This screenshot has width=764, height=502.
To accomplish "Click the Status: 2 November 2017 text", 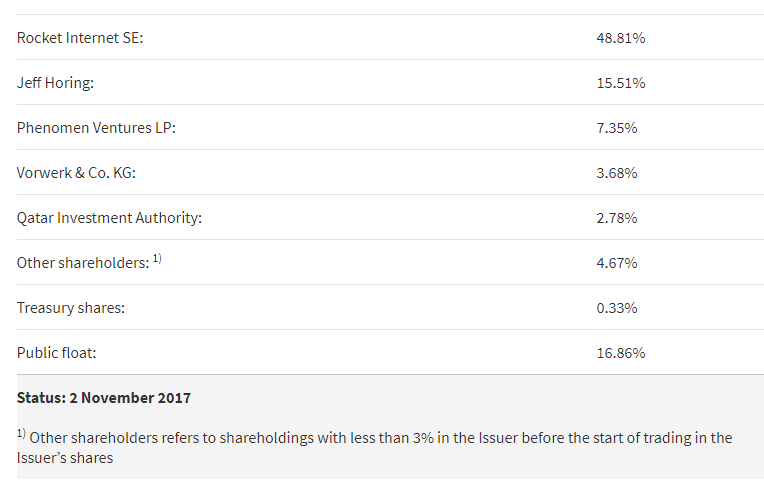I will click(x=104, y=398).
